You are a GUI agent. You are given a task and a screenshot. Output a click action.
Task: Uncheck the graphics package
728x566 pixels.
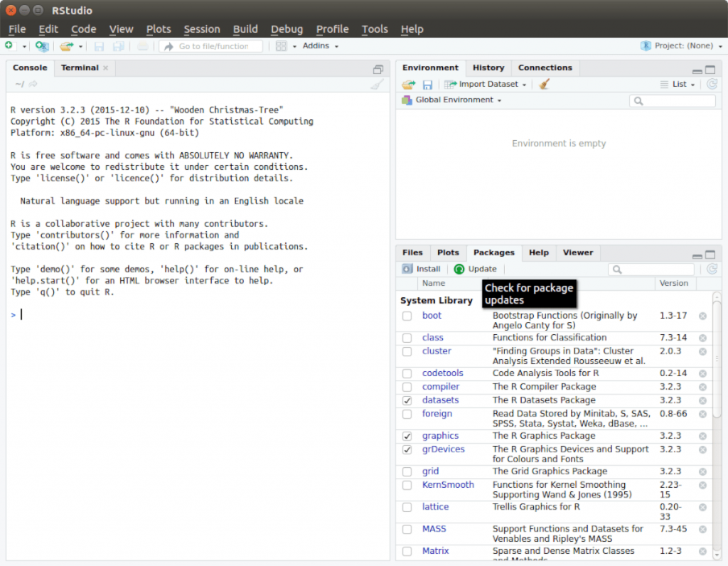pos(407,435)
